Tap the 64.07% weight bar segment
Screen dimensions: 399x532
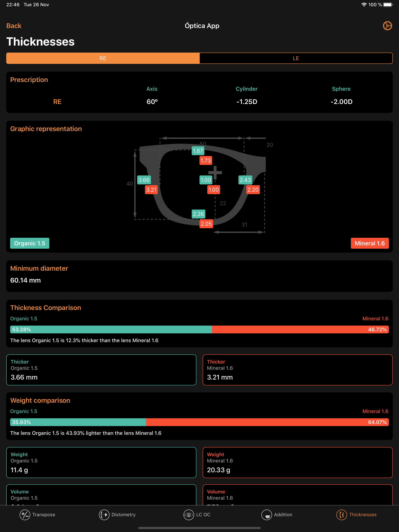tap(267, 422)
